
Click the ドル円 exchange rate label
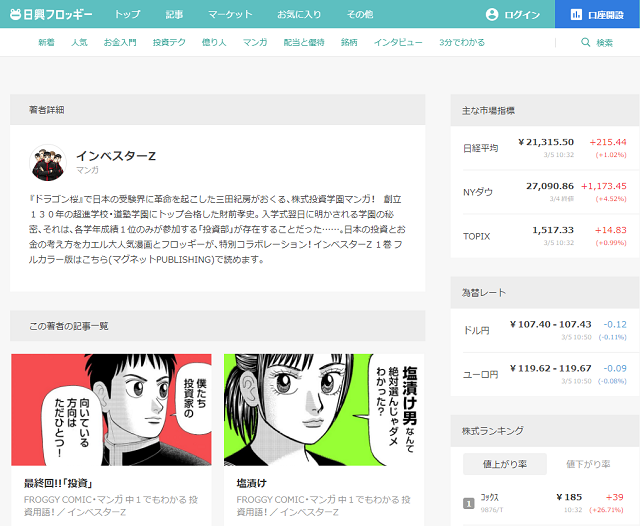click(476, 330)
